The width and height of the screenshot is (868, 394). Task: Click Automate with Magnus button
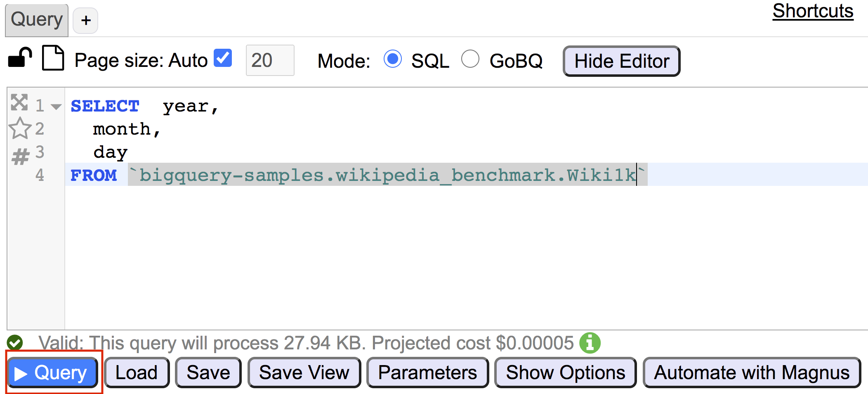pyautogui.click(x=751, y=373)
